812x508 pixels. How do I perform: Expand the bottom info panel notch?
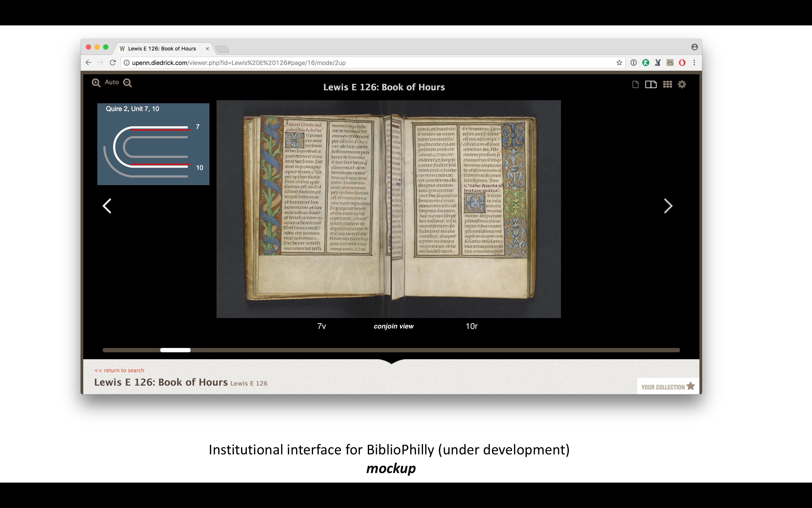coord(391,362)
